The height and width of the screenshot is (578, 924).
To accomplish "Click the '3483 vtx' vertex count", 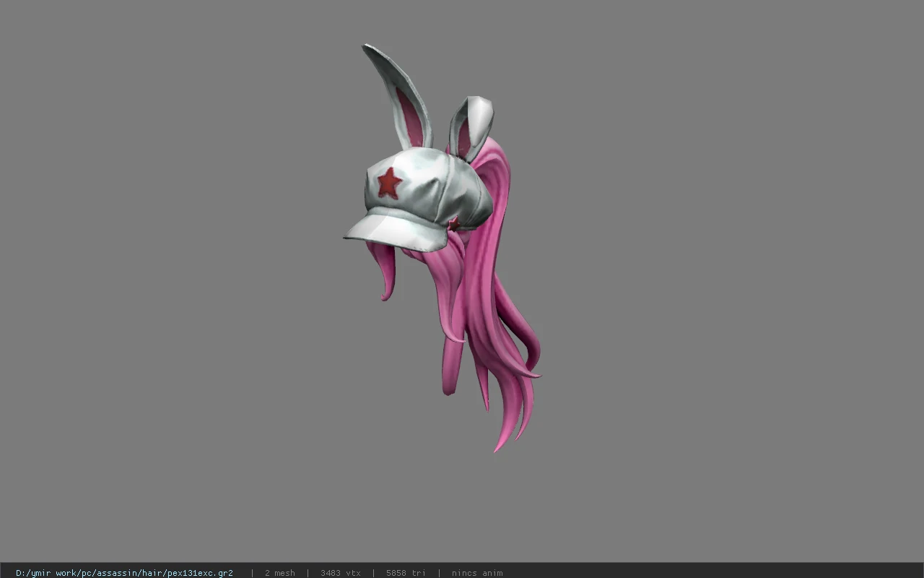I will 341,573.
